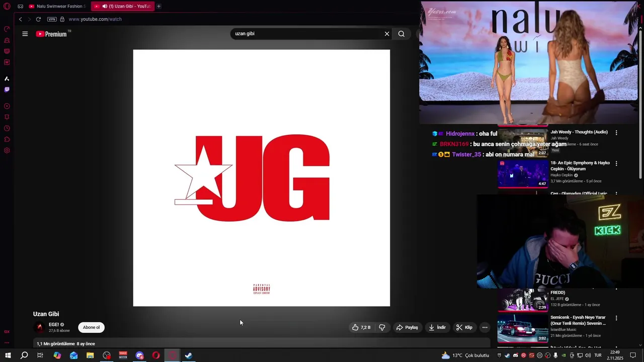Image resolution: width=644 pixels, height=362 pixels.
Task: Open the Hayko Cepkin Ölüyorum thumbnail
Action: pyautogui.click(x=523, y=173)
